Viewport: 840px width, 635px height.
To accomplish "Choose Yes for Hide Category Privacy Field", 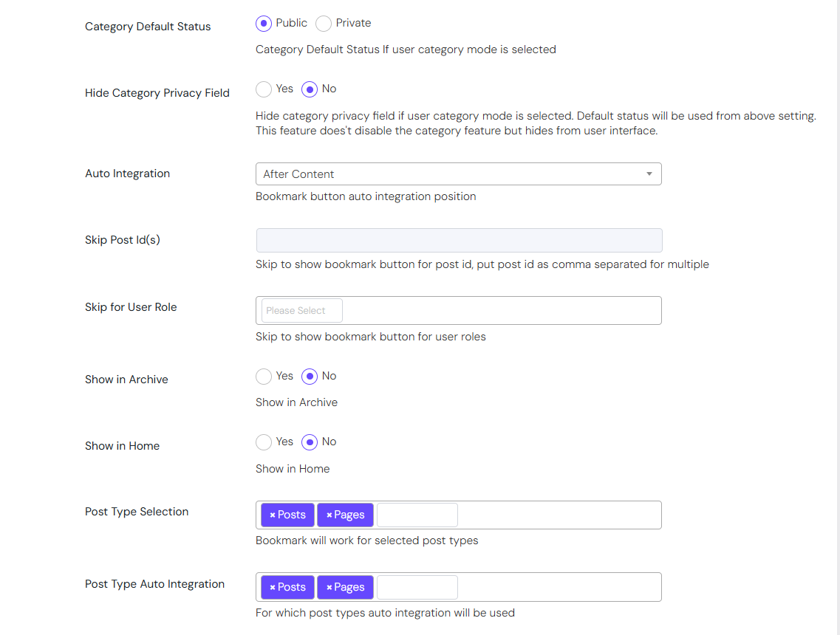I will tap(264, 89).
